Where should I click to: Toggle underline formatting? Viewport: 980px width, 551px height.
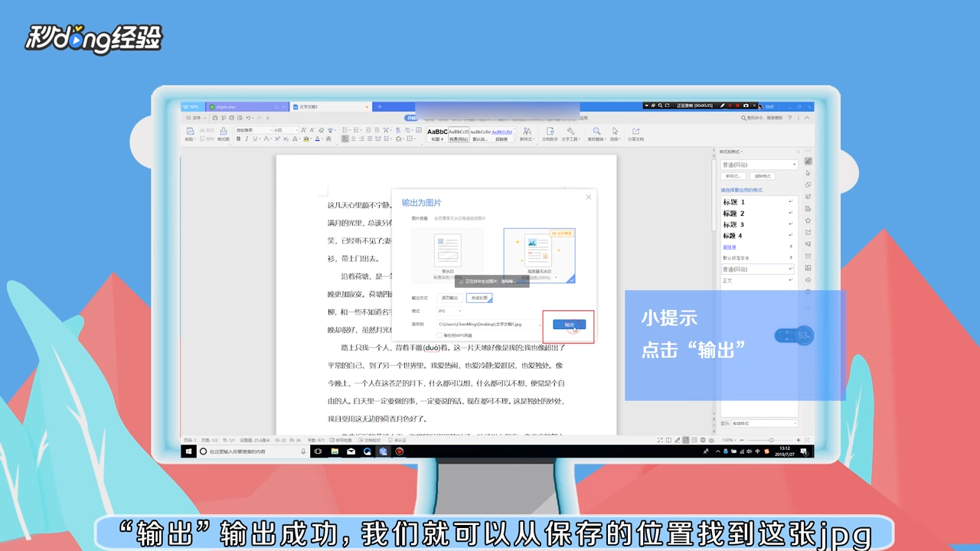click(255, 139)
